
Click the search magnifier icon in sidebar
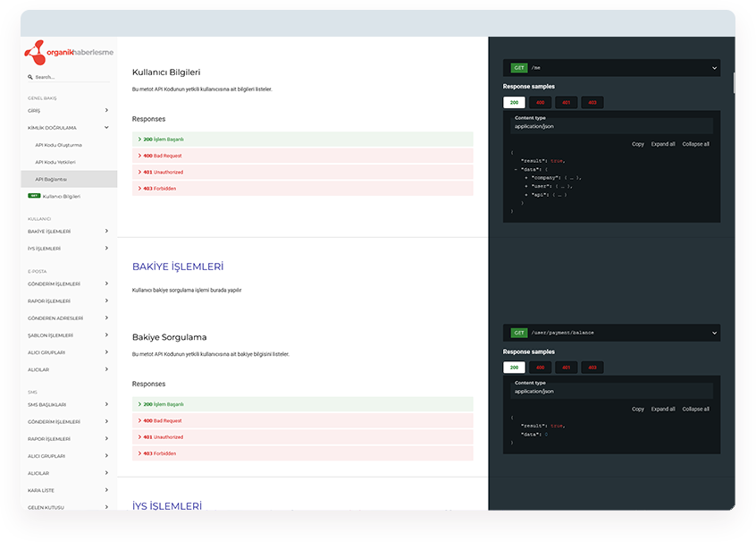click(31, 78)
